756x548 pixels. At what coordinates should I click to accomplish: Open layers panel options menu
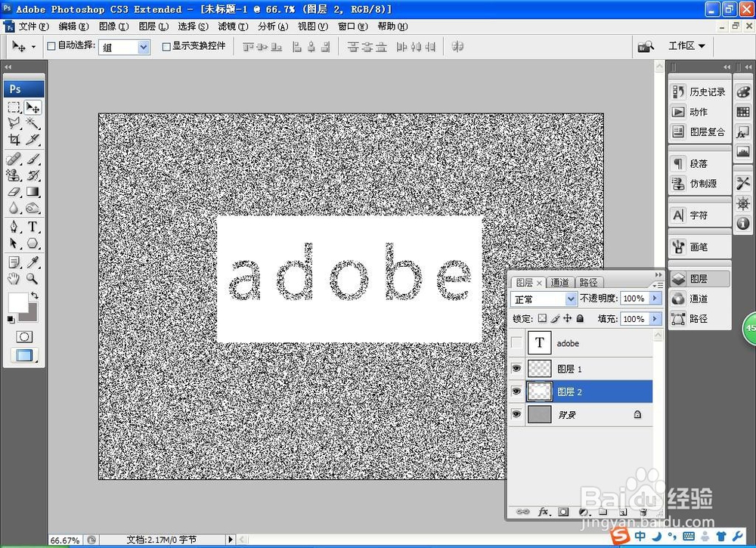(657, 285)
